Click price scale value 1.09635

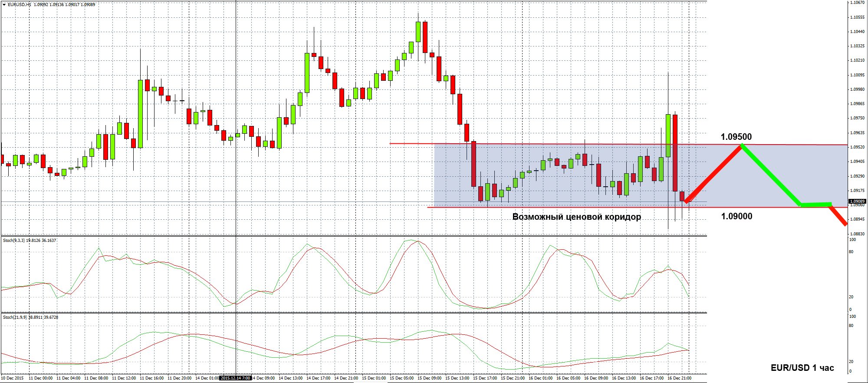[857, 133]
